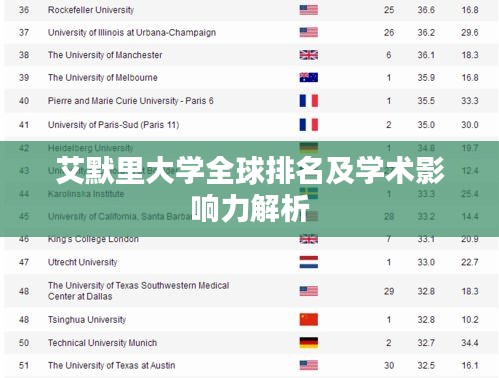Click the Australian flag in the Melbourne row
The width and height of the screenshot is (499, 378).
tap(308, 78)
